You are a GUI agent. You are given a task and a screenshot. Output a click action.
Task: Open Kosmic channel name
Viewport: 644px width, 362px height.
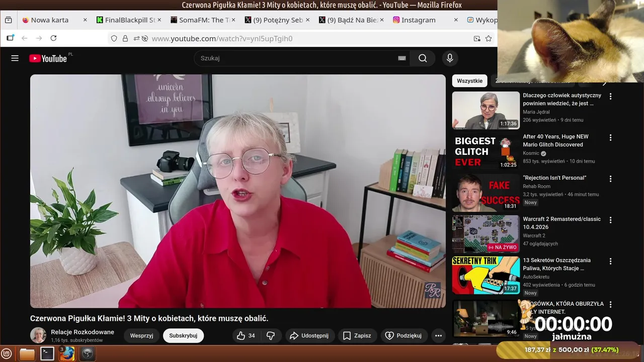click(x=531, y=153)
